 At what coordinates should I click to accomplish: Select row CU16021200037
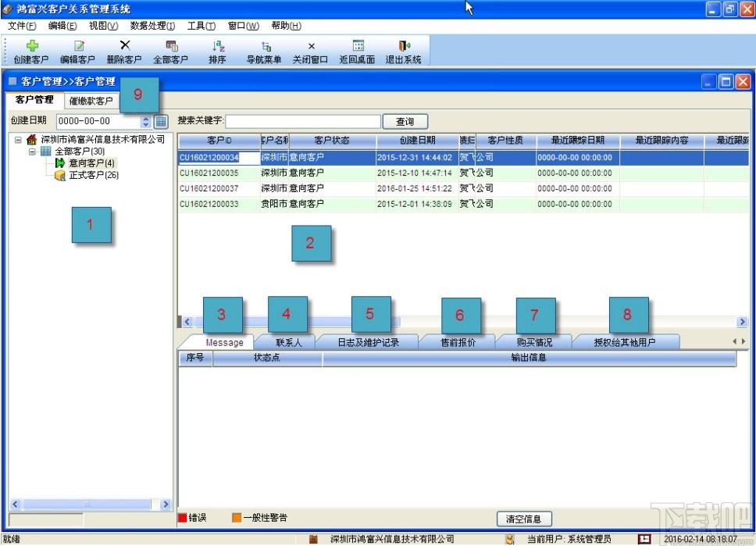[463, 188]
